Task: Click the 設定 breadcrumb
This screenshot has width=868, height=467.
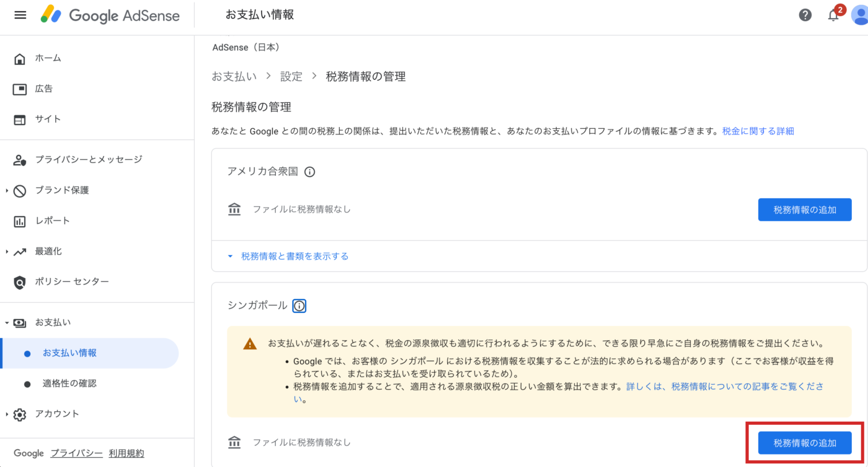Action: pyautogui.click(x=291, y=77)
